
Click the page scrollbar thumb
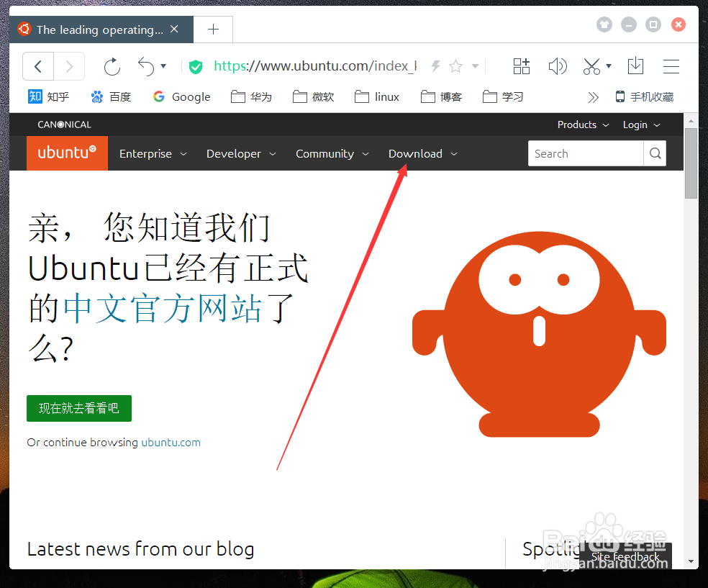pos(691,163)
